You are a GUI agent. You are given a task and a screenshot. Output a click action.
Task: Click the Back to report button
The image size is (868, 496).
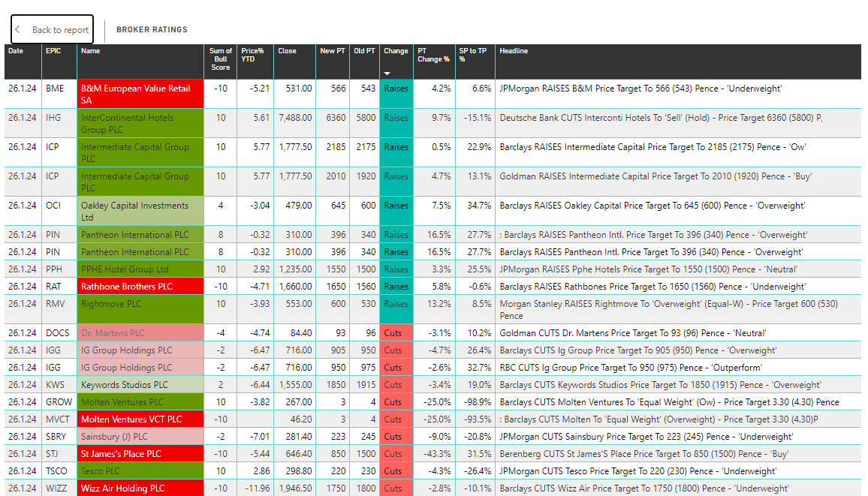tap(52, 29)
